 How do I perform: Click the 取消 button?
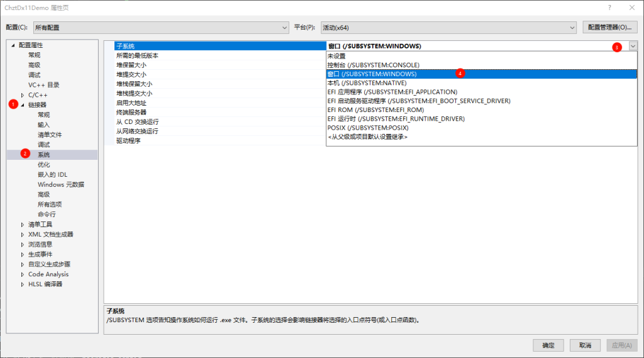[585, 345]
